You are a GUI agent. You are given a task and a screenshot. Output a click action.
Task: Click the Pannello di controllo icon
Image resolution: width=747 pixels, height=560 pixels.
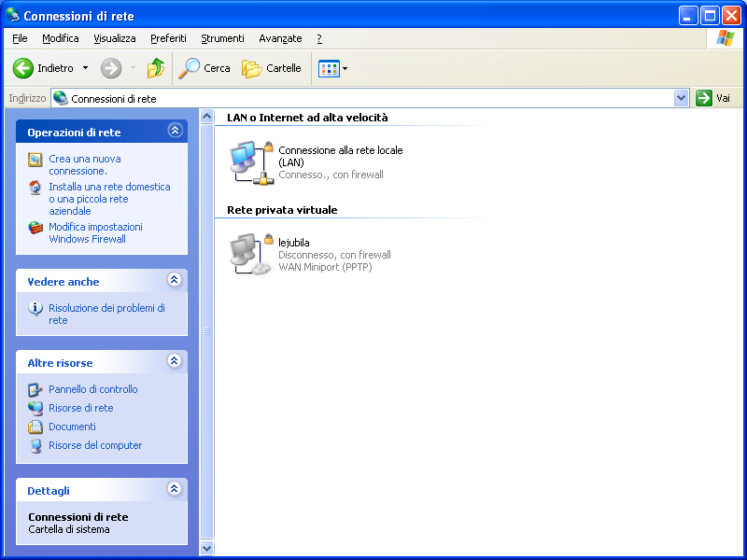35,389
